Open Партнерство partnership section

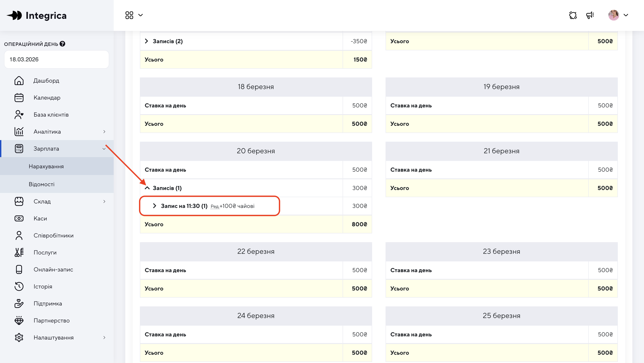[51, 320]
